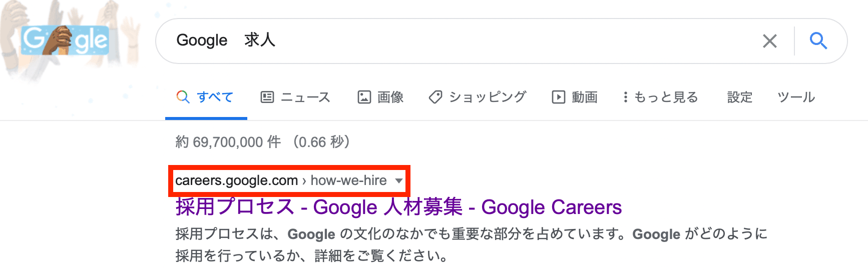Click the price tag icon beside ショッピング
This screenshot has width=868, height=270.
click(x=436, y=97)
